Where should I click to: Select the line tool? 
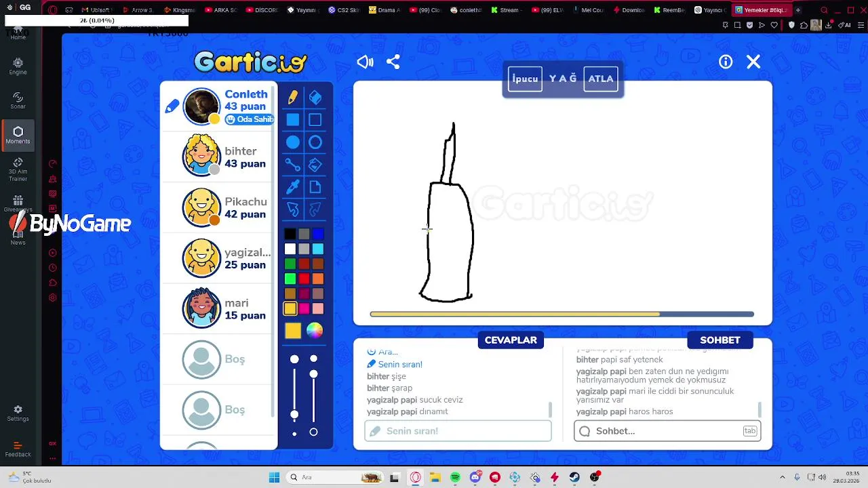coord(292,165)
